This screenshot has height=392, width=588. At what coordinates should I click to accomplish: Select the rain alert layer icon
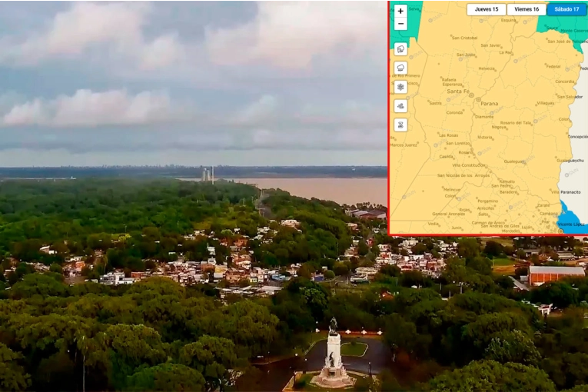pyautogui.click(x=400, y=68)
